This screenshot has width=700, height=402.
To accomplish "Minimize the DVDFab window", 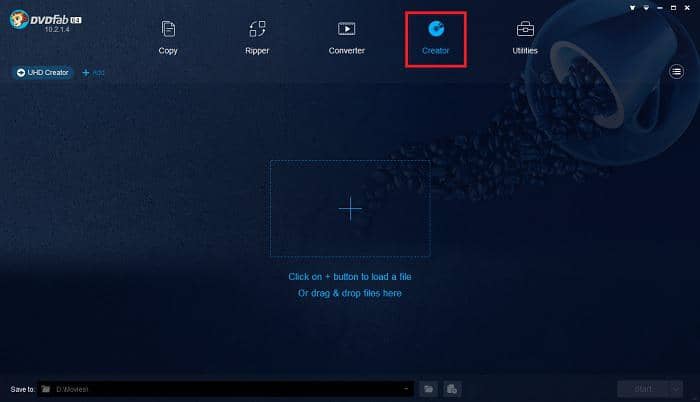I will [x=660, y=8].
